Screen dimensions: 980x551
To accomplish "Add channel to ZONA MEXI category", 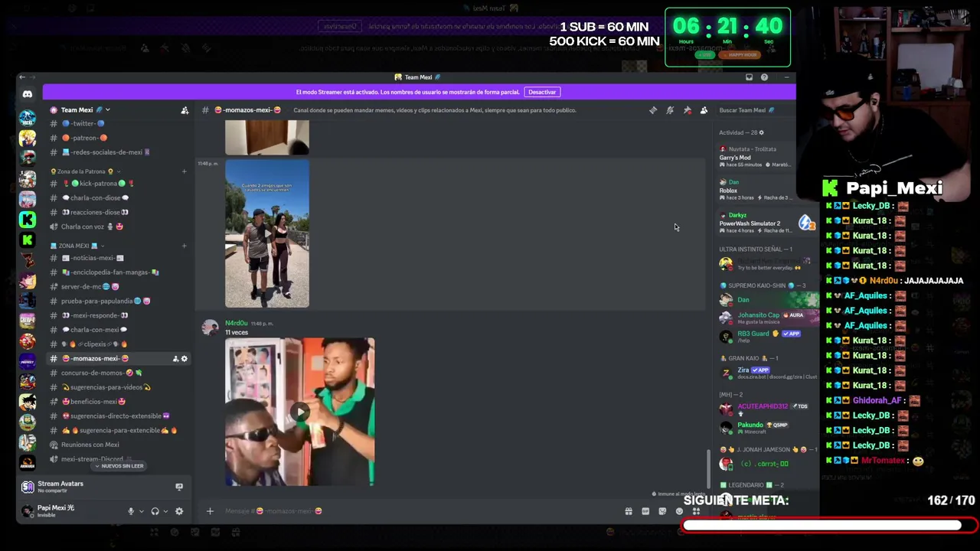I will point(184,246).
